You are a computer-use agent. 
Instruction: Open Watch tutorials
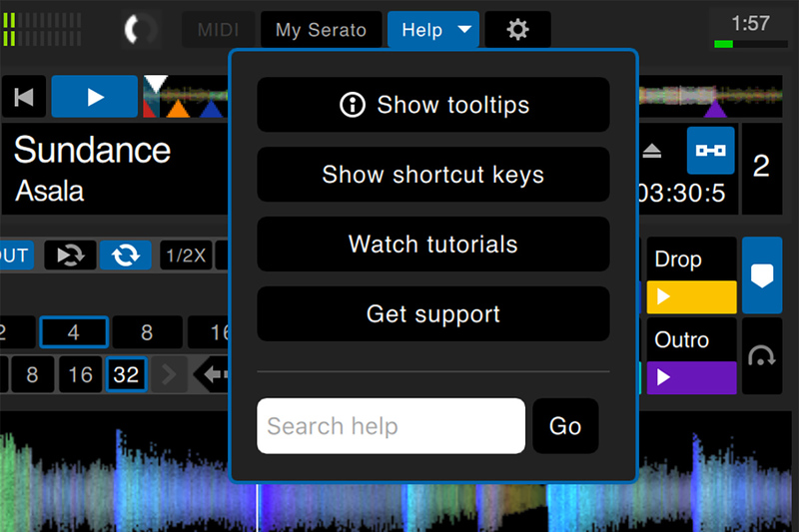433,245
